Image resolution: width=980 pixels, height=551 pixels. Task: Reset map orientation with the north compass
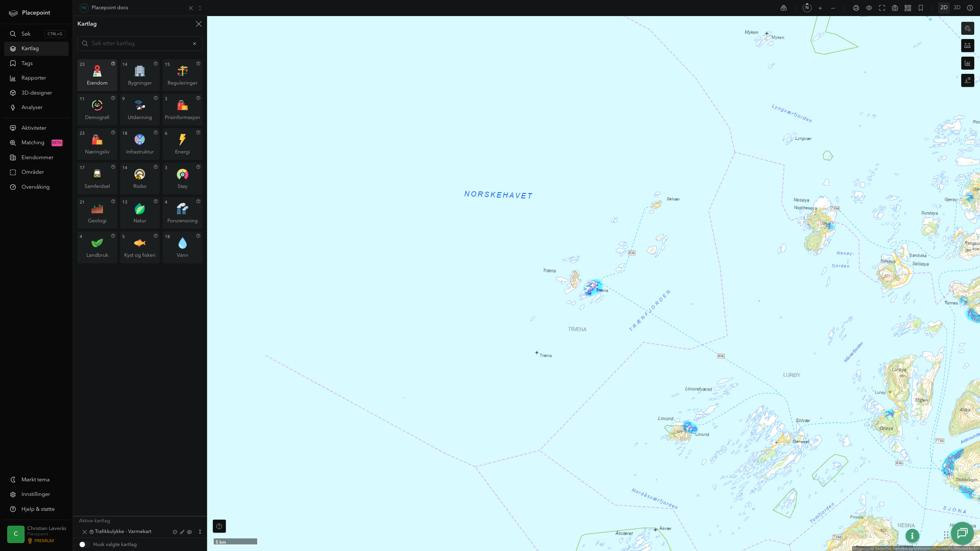pyautogui.click(x=807, y=8)
